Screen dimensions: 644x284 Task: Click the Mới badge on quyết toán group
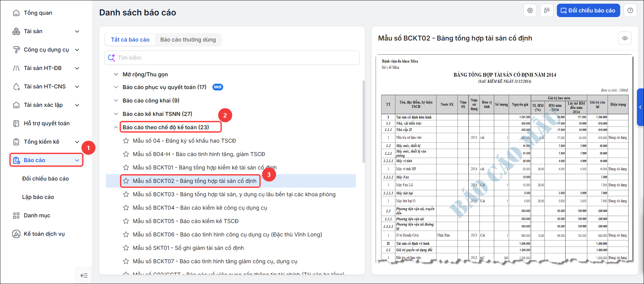pos(218,87)
